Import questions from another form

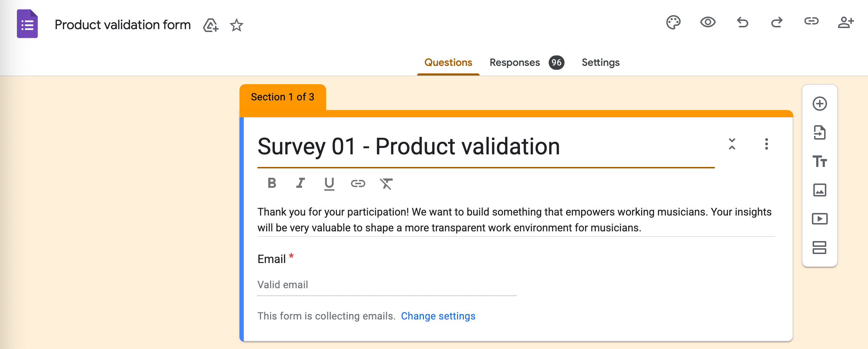pyautogui.click(x=819, y=133)
